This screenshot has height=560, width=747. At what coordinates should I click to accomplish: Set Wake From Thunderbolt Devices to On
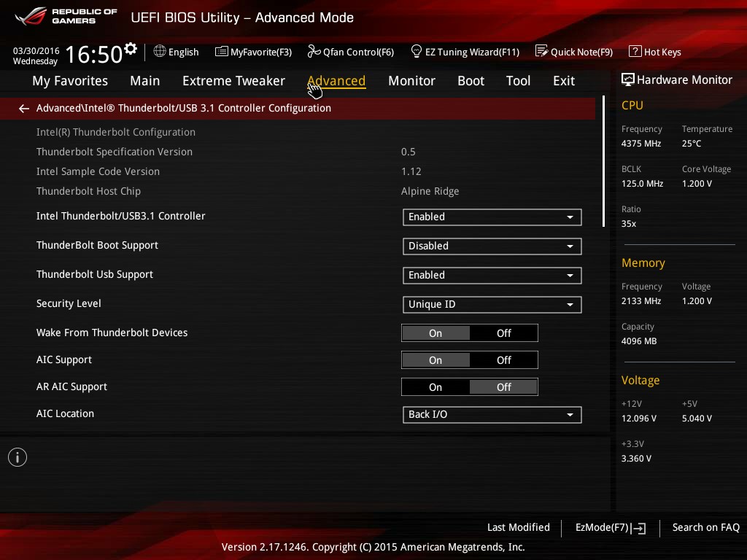click(436, 333)
